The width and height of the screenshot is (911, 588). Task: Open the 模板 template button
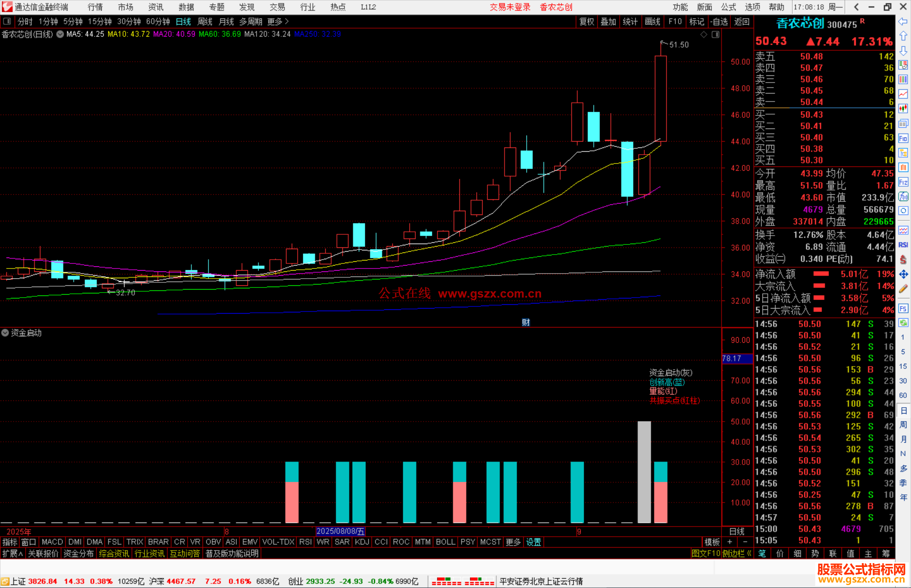point(712,542)
